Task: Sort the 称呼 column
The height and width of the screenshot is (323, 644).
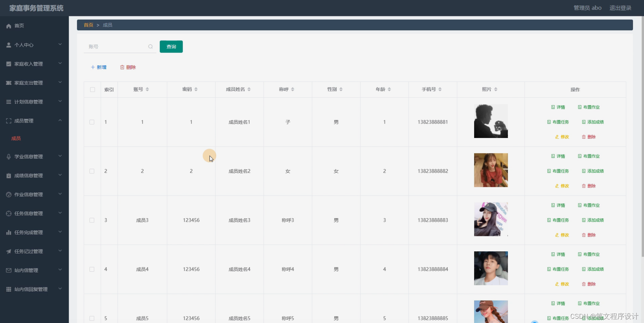Action: [x=292, y=89]
